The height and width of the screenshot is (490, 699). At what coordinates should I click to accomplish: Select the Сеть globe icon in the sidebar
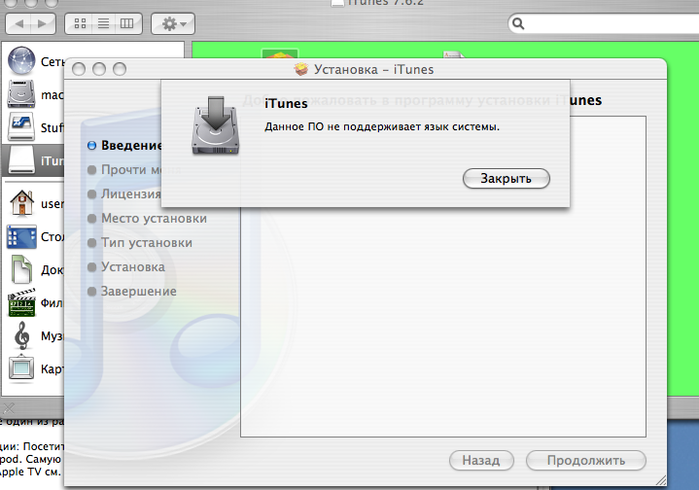click(21, 61)
